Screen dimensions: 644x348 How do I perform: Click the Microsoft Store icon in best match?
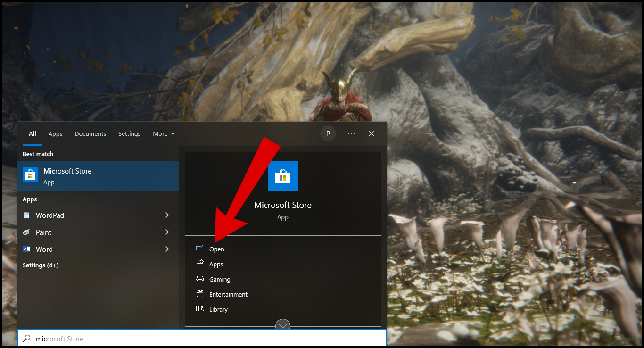(30, 175)
